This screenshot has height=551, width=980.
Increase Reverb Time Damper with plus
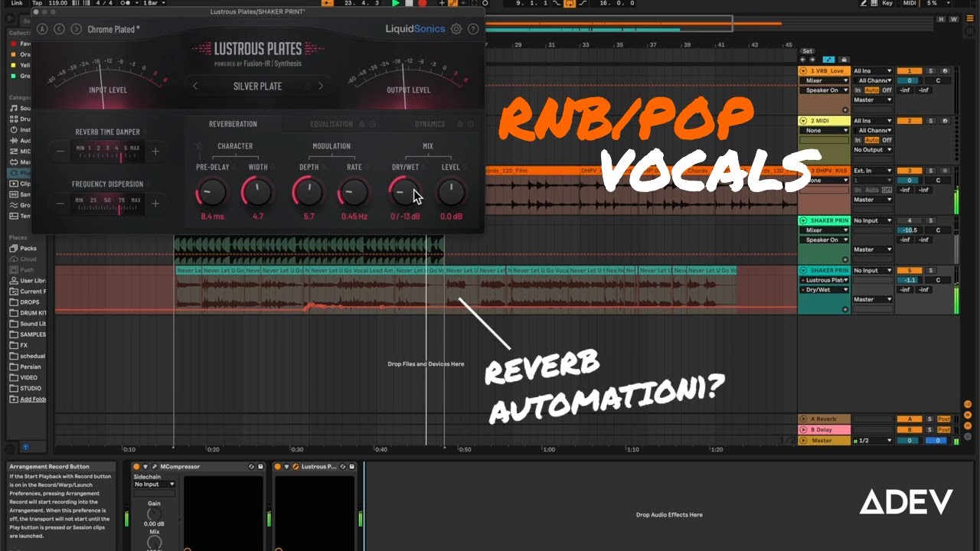pos(155,152)
